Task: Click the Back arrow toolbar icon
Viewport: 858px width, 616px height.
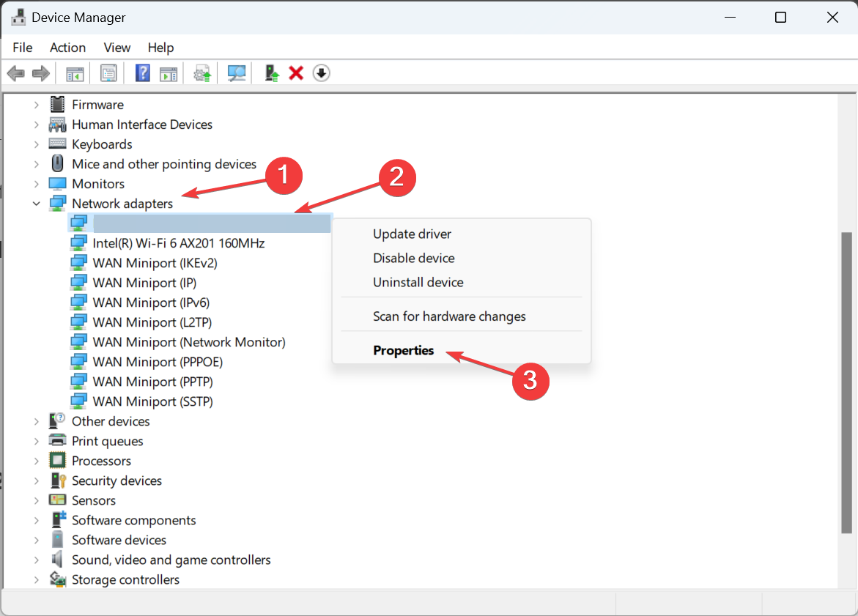Action: [16, 73]
